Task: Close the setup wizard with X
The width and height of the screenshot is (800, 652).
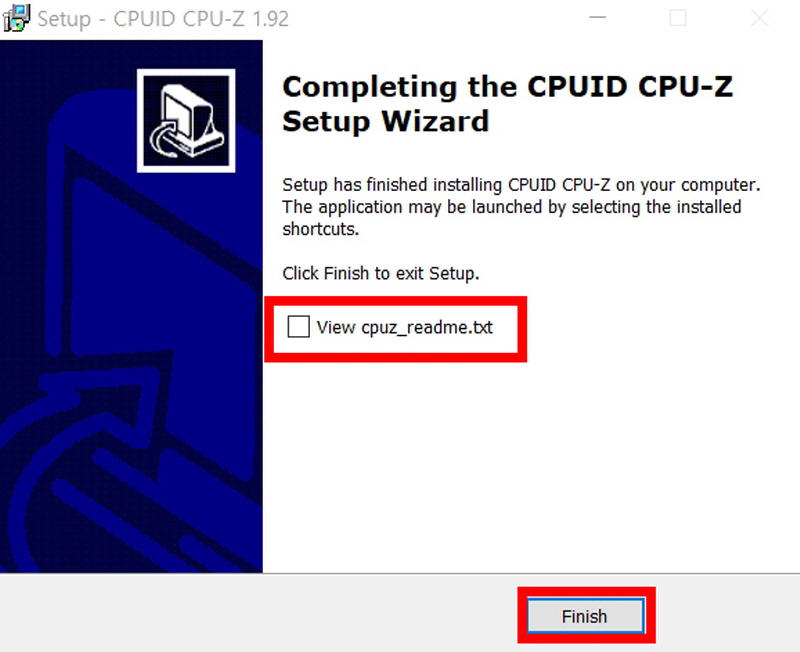Action: point(759,18)
